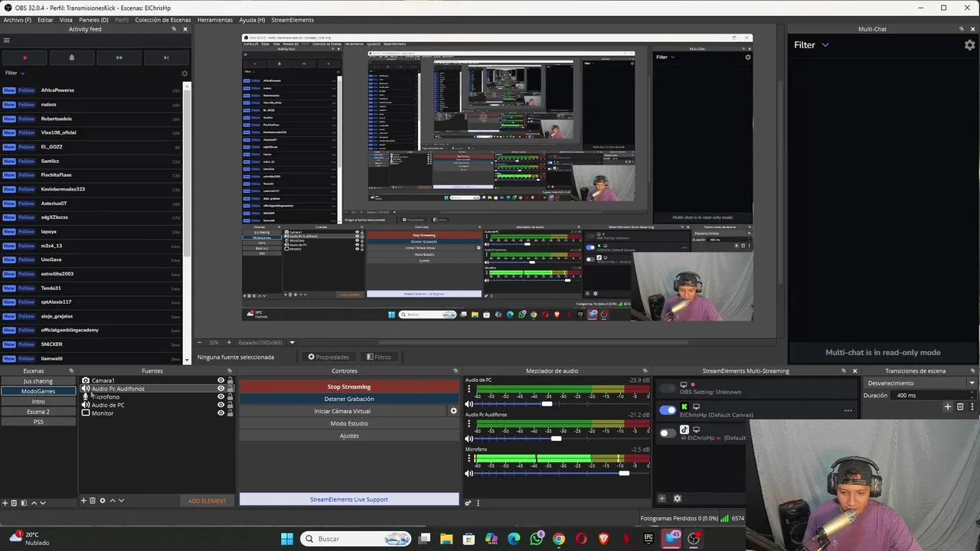Mute Audio de PC mixer channel

469,404
